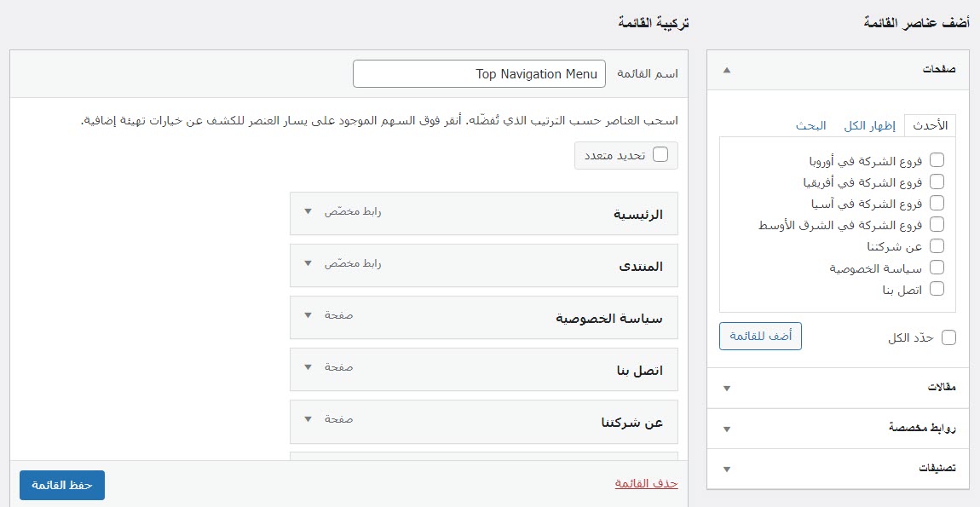Click the فروع الشركة في أوروبا label

[867, 161]
